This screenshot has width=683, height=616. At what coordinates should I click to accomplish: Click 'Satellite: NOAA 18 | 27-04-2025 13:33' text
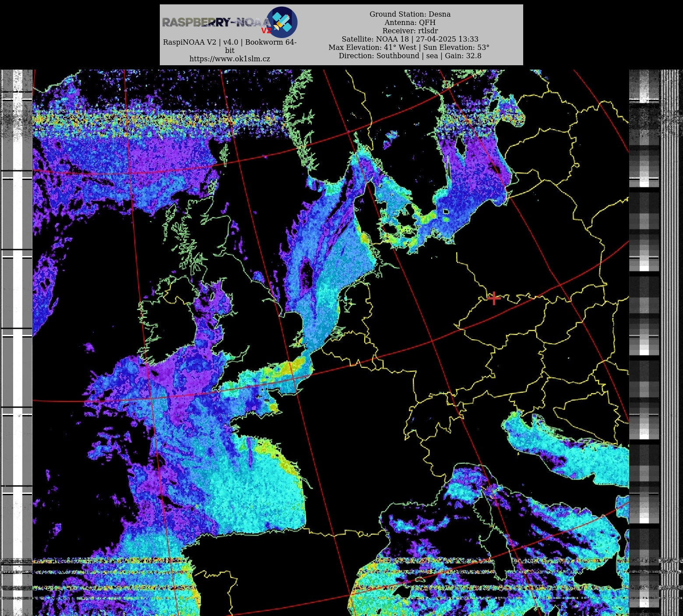pyautogui.click(x=410, y=39)
